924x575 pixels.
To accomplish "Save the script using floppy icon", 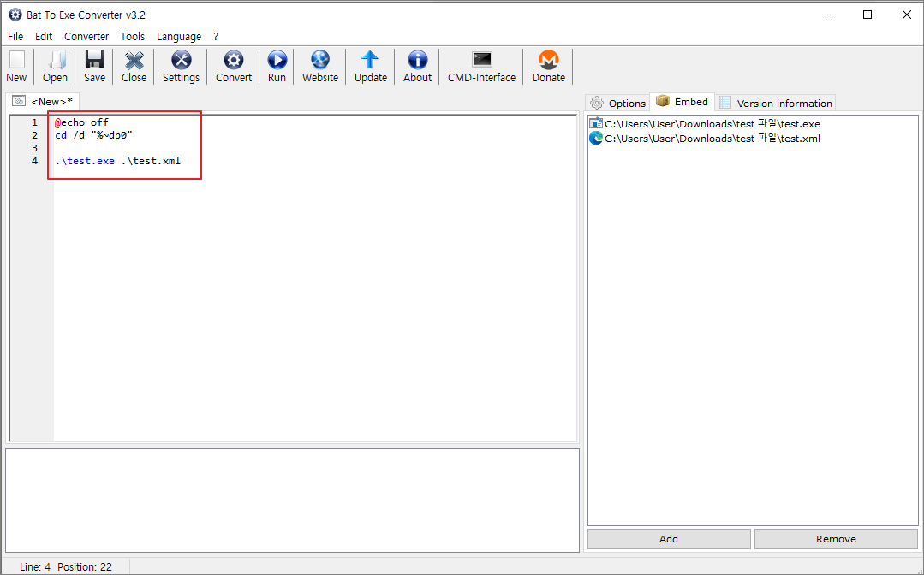I will pos(94,60).
